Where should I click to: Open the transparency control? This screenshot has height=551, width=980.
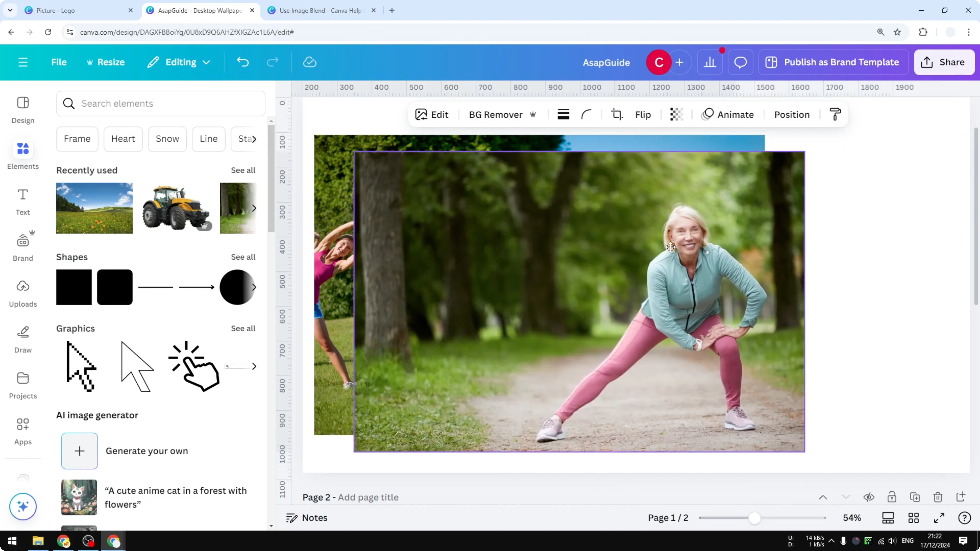(676, 114)
